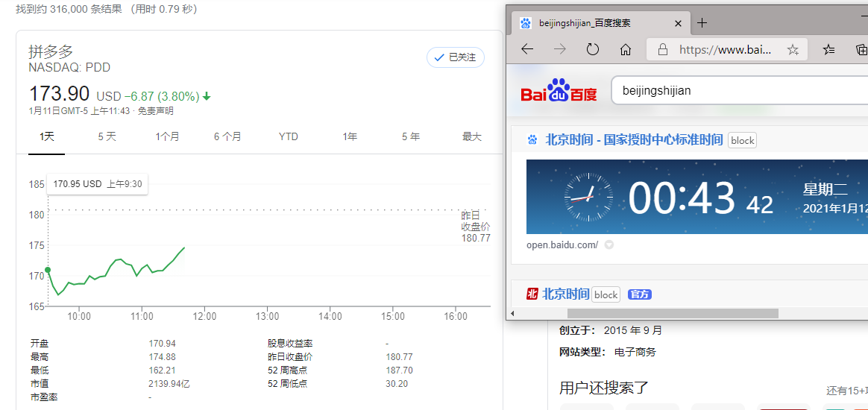This screenshot has width=868, height=410.
Task: Go to the browser home page
Action: 626,50
